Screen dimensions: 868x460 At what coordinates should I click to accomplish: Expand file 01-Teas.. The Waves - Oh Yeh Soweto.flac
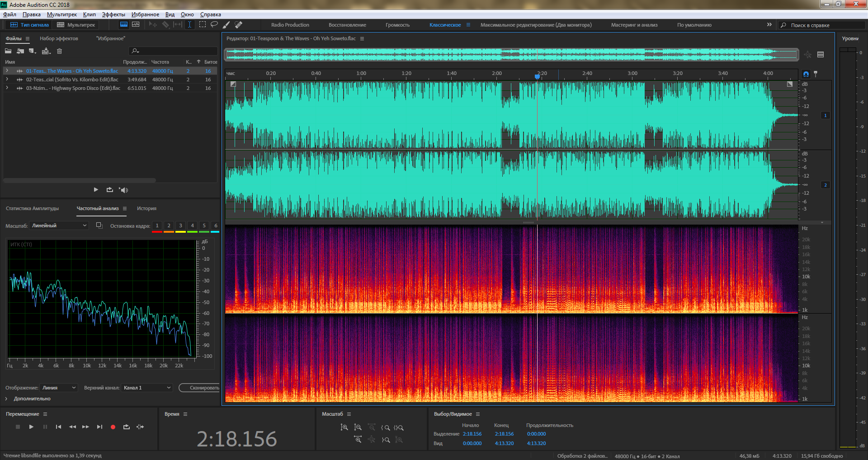(7, 70)
